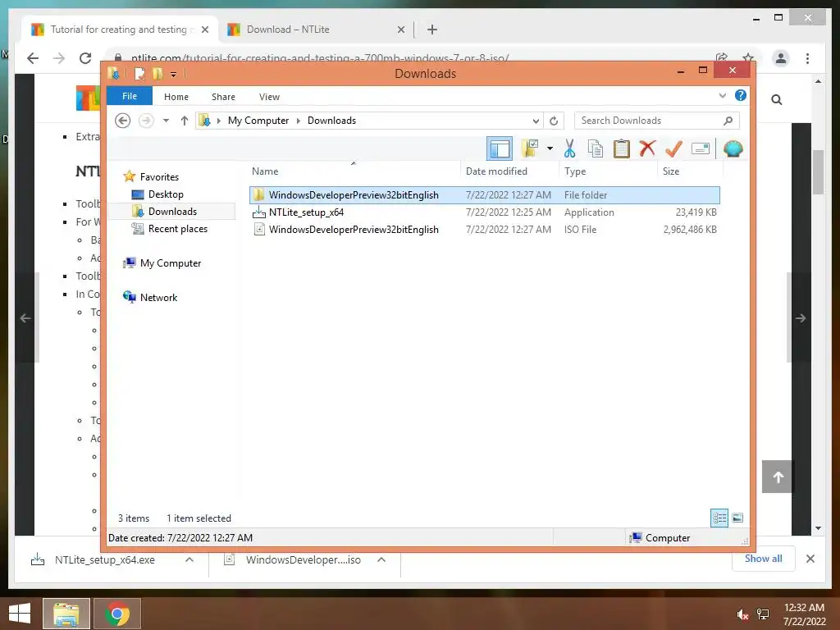Select Recent places in navigation pane
This screenshot has width=840, height=630.
[x=178, y=229]
